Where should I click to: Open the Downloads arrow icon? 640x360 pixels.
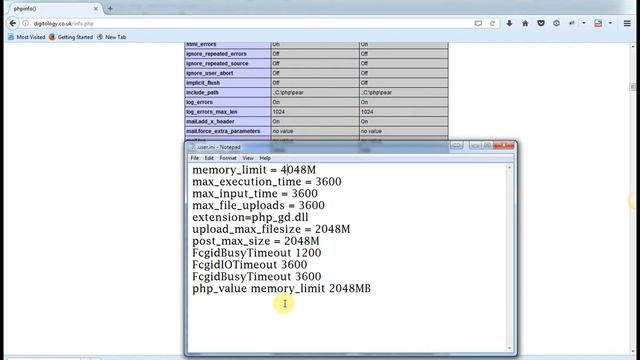[509, 24]
